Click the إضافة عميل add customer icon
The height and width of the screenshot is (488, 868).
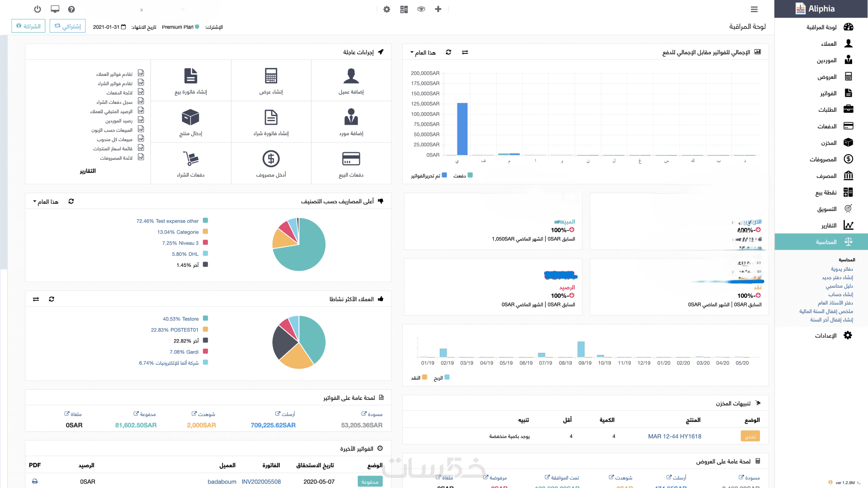pyautogui.click(x=351, y=76)
